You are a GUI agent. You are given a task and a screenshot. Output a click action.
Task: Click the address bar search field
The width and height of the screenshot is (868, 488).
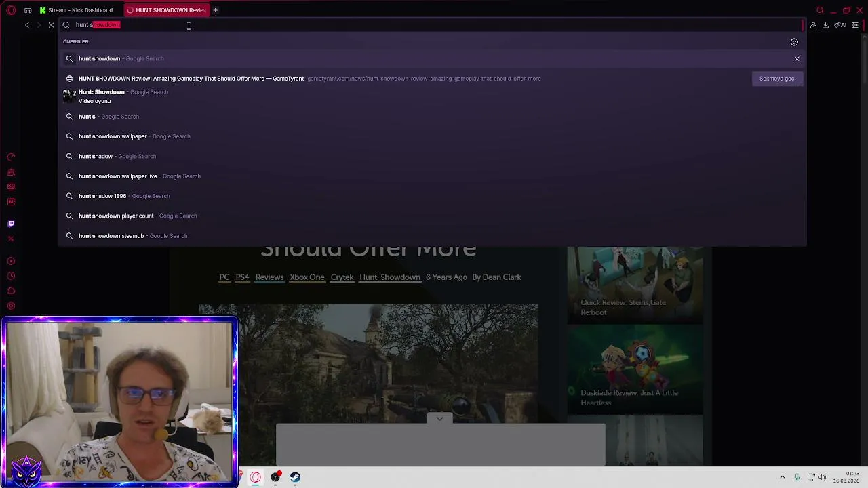click(431, 25)
